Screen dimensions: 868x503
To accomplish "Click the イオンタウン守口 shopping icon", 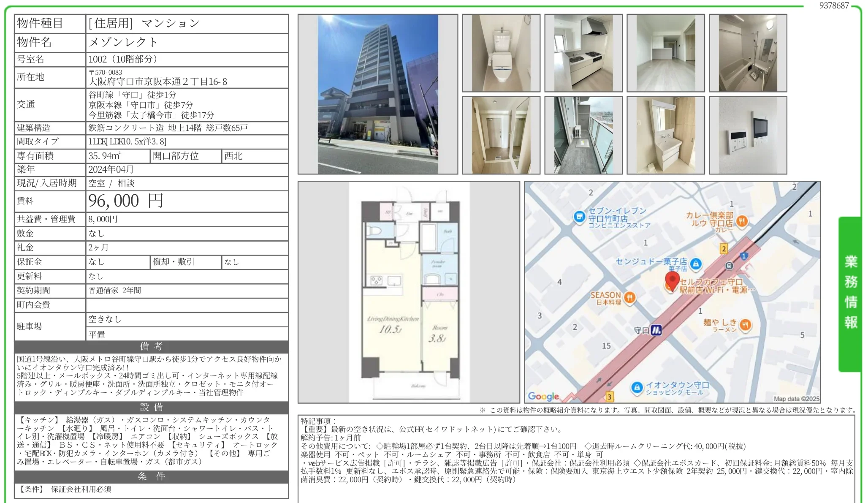I will (637, 387).
